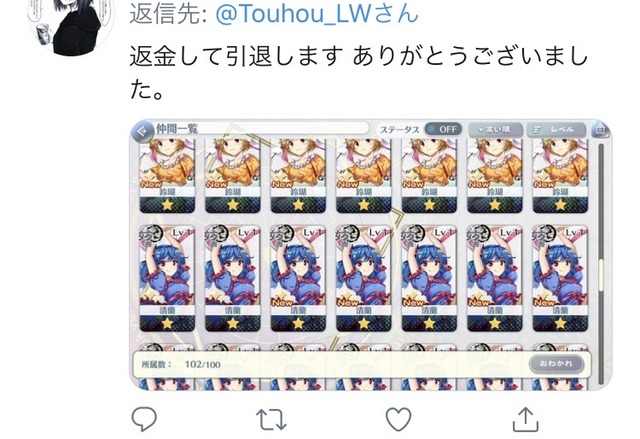Screen dimensions: 640x439
Task: Open the レベル sort criteria dropdown
Action: pos(556,129)
